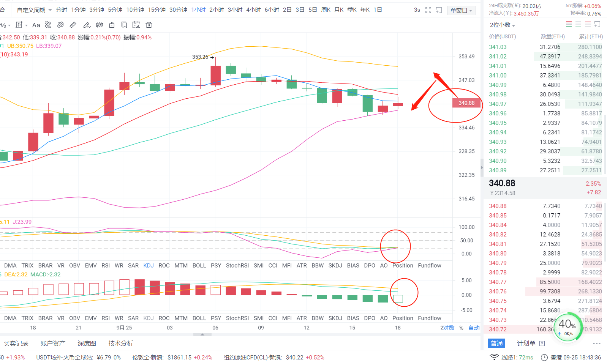
Task: Click ask price 340.97 row
Action: click(x=545, y=104)
